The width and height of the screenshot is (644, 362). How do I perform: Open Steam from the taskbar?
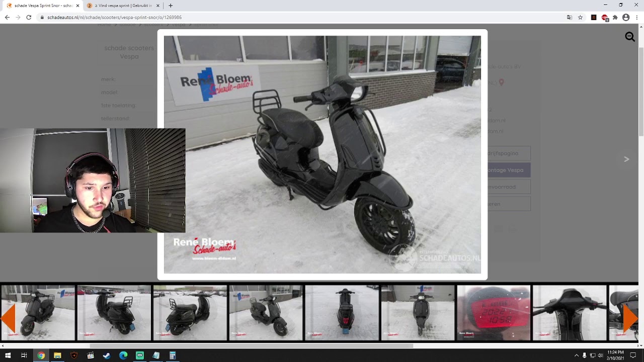click(107, 355)
